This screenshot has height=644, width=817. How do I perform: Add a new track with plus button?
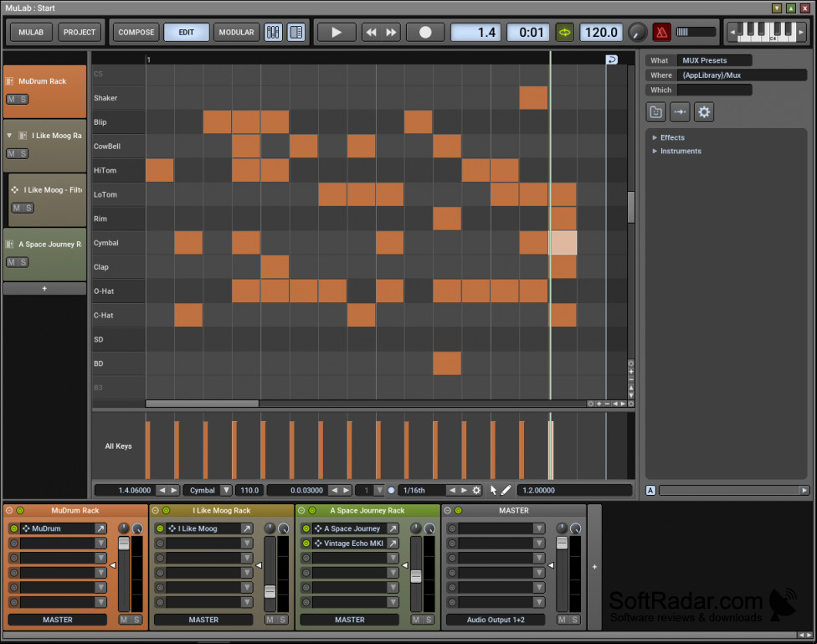click(x=45, y=288)
